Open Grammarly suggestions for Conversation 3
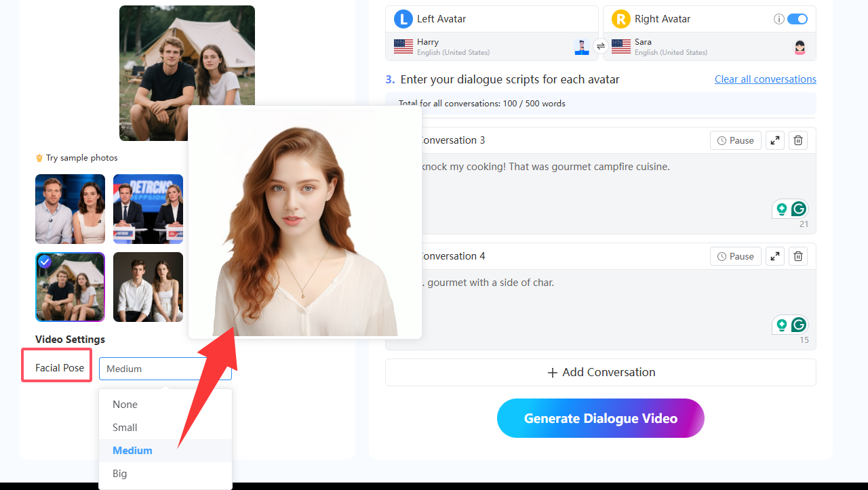 (x=800, y=209)
